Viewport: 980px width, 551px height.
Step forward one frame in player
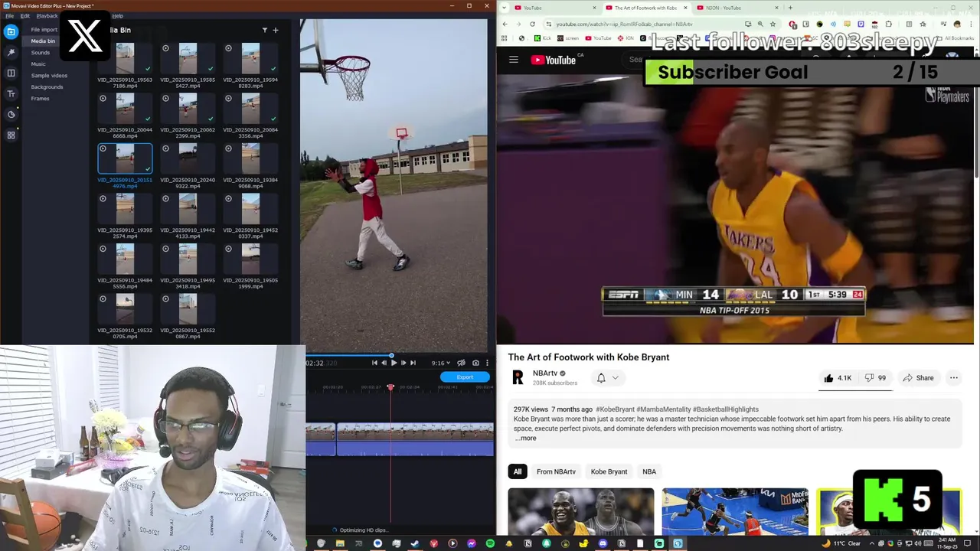(403, 363)
